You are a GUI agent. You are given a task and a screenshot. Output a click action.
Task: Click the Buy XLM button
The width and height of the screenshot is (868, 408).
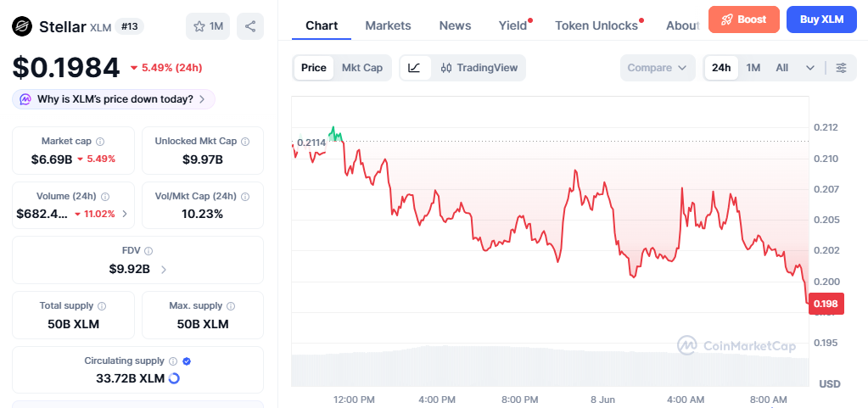click(x=821, y=20)
